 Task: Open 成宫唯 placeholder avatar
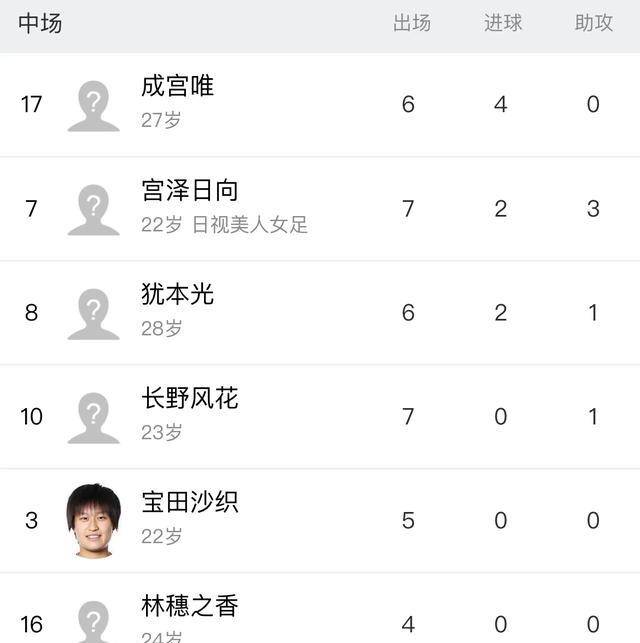(x=93, y=106)
